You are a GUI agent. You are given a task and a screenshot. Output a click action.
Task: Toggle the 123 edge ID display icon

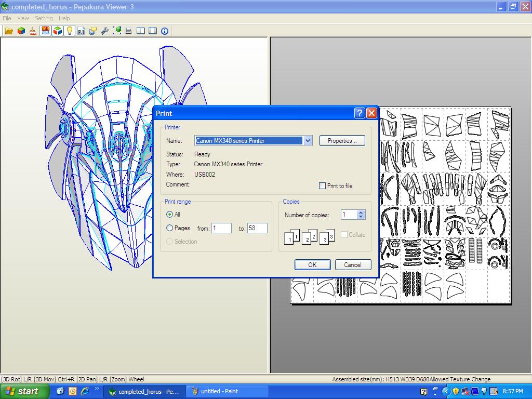click(x=45, y=31)
